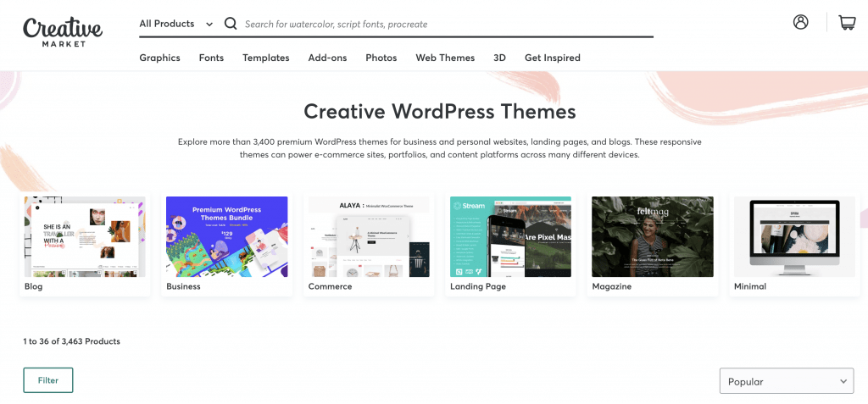Open the Blog category thumbnail
Image resolution: width=868 pixels, height=404 pixels.
tap(85, 237)
